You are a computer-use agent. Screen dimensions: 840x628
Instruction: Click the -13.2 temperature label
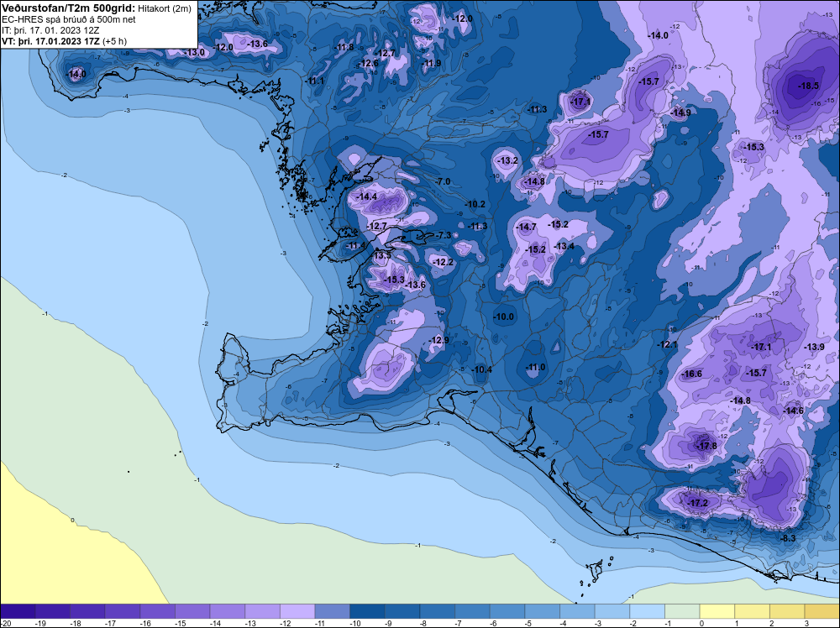507,160
